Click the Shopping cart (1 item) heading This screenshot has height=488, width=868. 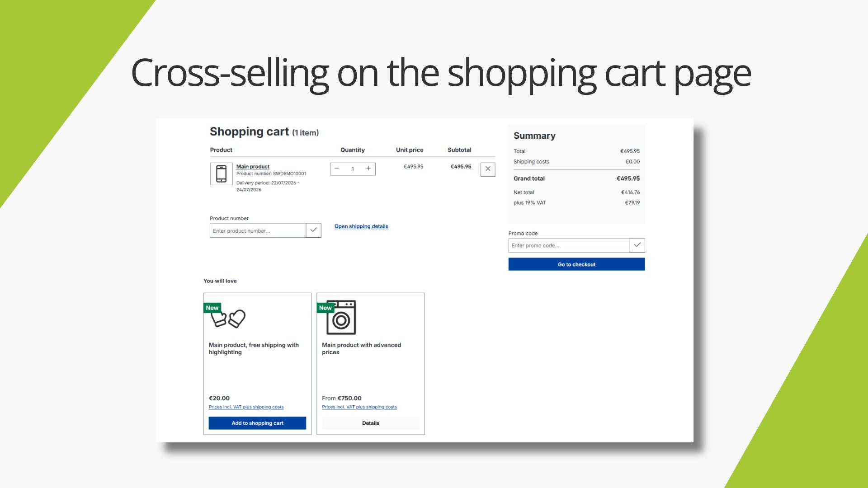coord(264,132)
